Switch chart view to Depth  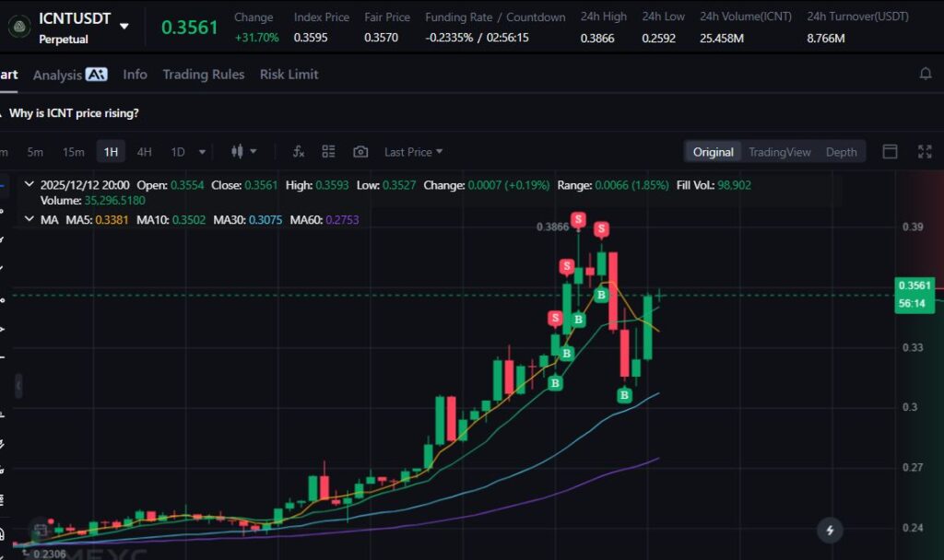click(x=841, y=152)
